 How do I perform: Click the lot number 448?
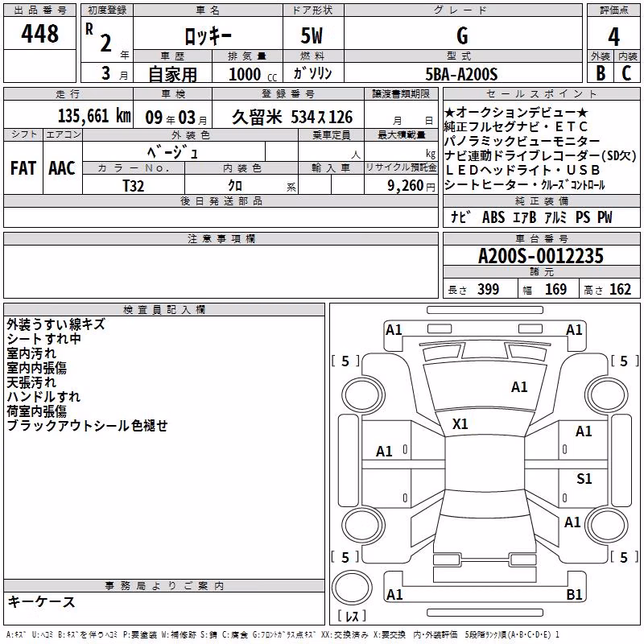pyautogui.click(x=39, y=34)
